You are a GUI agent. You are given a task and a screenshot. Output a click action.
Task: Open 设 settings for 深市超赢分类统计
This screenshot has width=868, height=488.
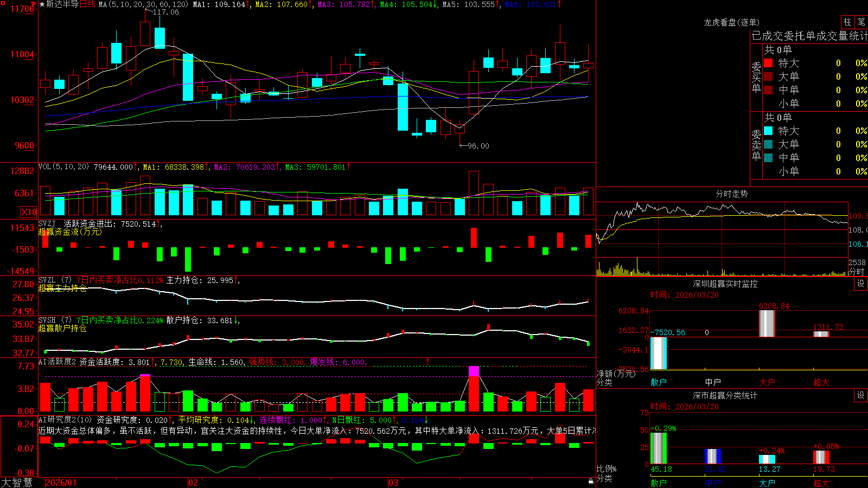point(861,395)
